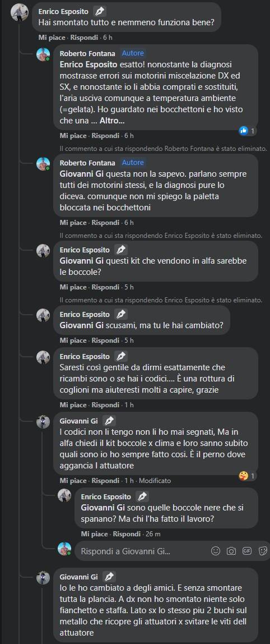Click the emoji reaction on Giovanni's codici comment
The width and height of the screenshot is (270, 644).
point(244,476)
